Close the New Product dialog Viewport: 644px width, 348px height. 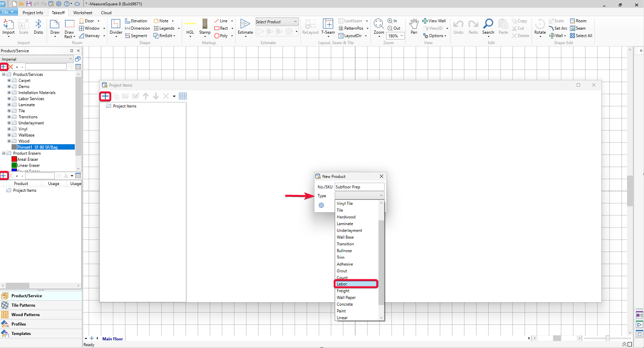(x=382, y=176)
